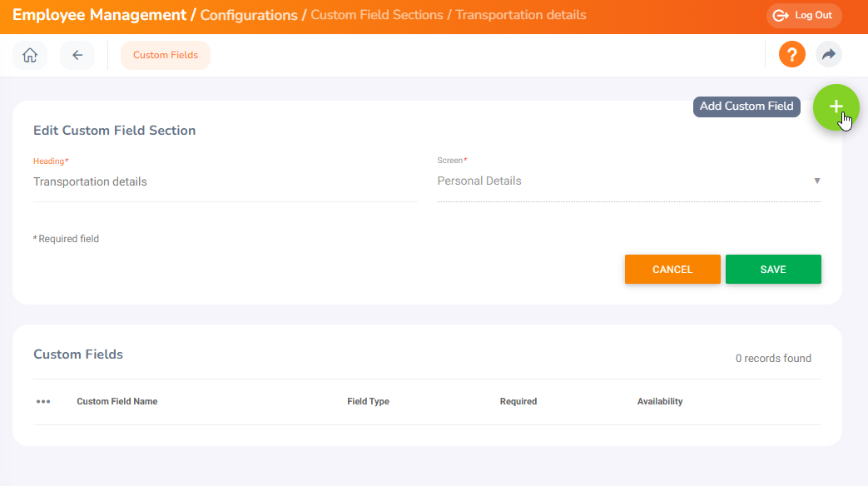The width and height of the screenshot is (868, 486).
Task: Sort by the Custom Field Name column
Action: tap(117, 402)
